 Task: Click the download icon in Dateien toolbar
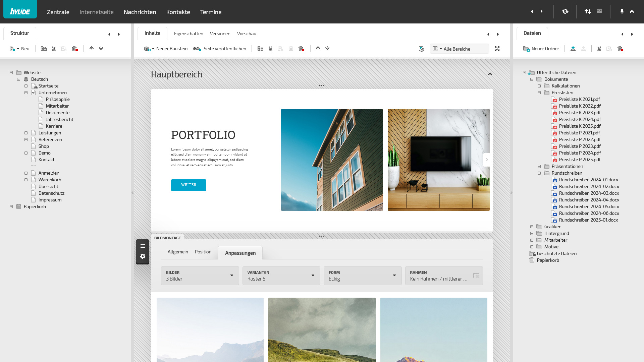click(573, 49)
